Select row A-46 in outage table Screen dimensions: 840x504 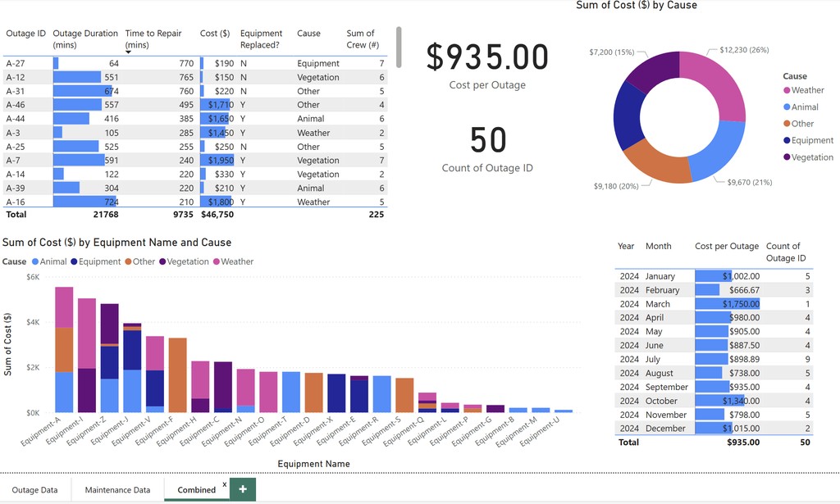(195, 105)
